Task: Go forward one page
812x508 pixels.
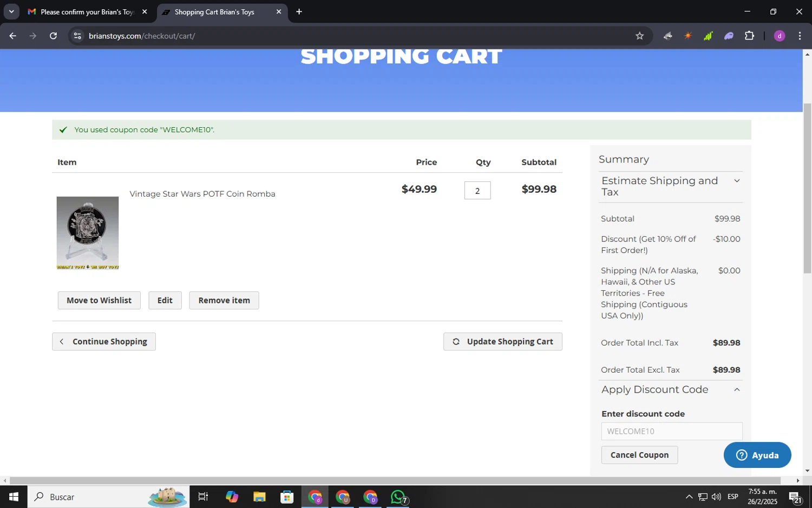Action: [x=33, y=36]
